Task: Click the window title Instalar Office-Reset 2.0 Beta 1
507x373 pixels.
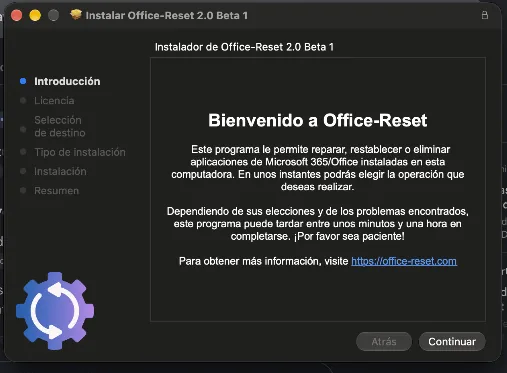Action: pyautogui.click(x=167, y=15)
